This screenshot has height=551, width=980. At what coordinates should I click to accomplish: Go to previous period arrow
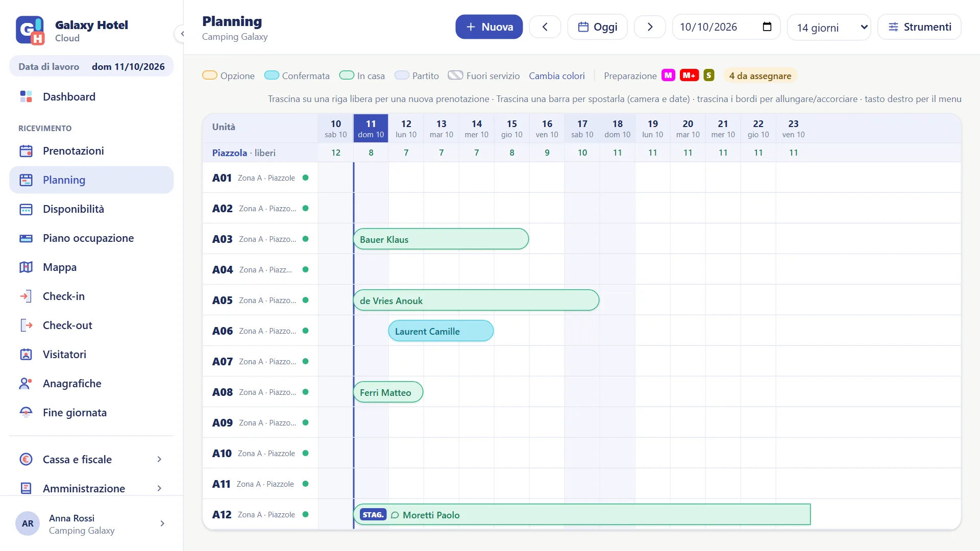point(545,27)
